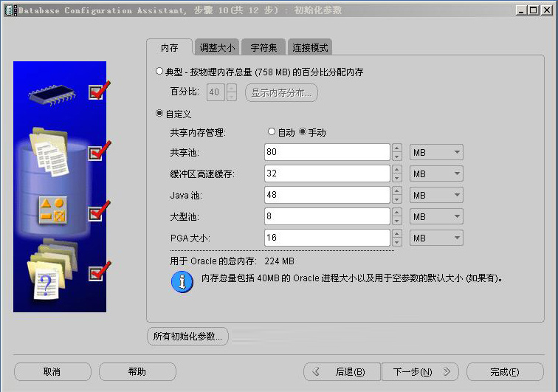The height and width of the screenshot is (392, 558).
Task: Increase the 缓冲区高速缓存 value with up arrow
Action: pos(397,170)
